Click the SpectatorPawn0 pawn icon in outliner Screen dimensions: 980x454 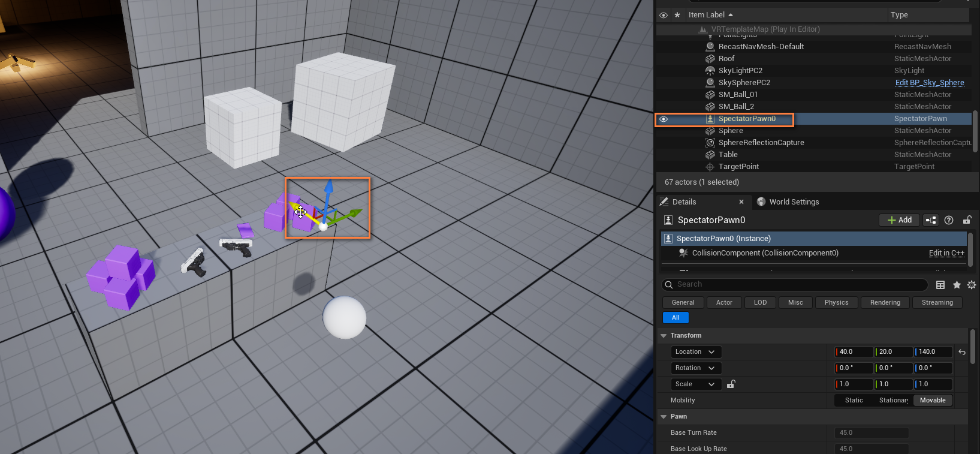pyautogui.click(x=710, y=119)
